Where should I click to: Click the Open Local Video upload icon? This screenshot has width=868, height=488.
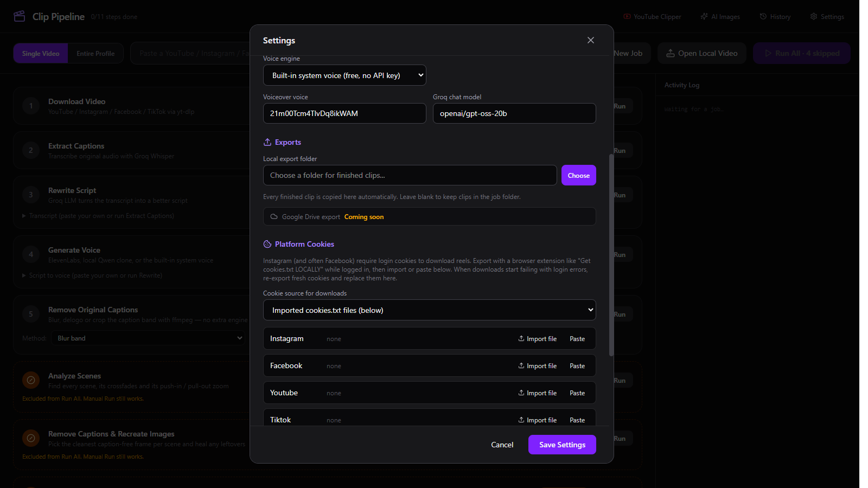click(671, 53)
